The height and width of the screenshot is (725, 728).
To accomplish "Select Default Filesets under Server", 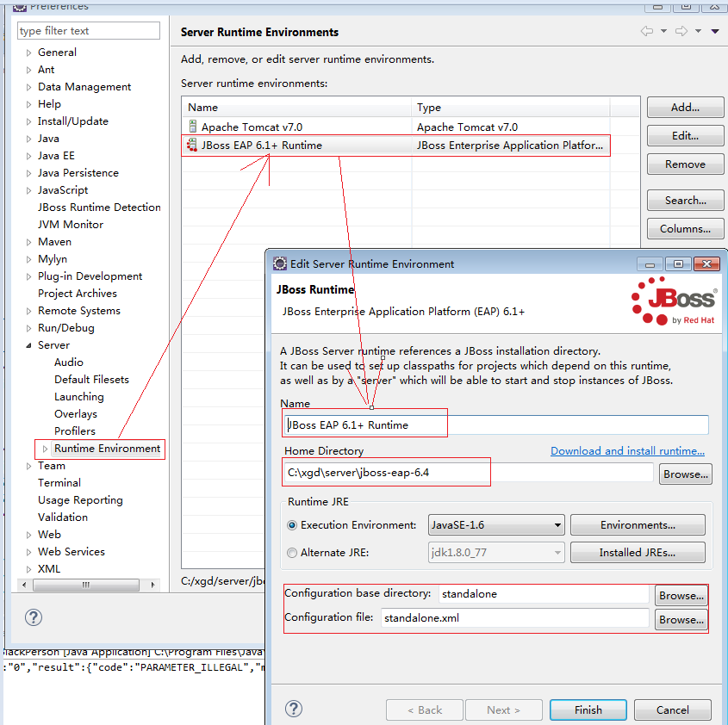I will pyautogui.click(x=91, y=379).
